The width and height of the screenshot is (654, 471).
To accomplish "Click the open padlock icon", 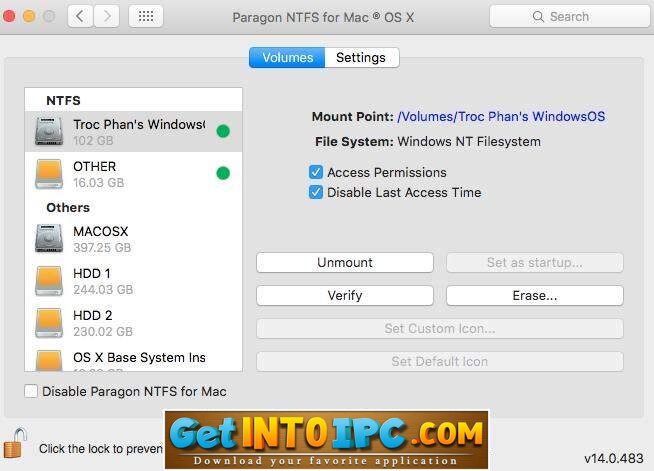I will pos(15,443).
